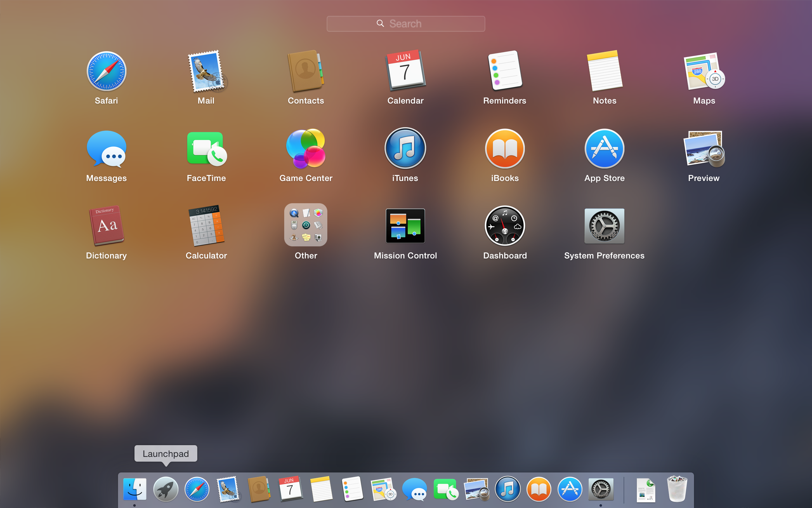Open Safari from Launchpad grid
Image resolution: width=812 pixels, height=508 pixels.
106,71
